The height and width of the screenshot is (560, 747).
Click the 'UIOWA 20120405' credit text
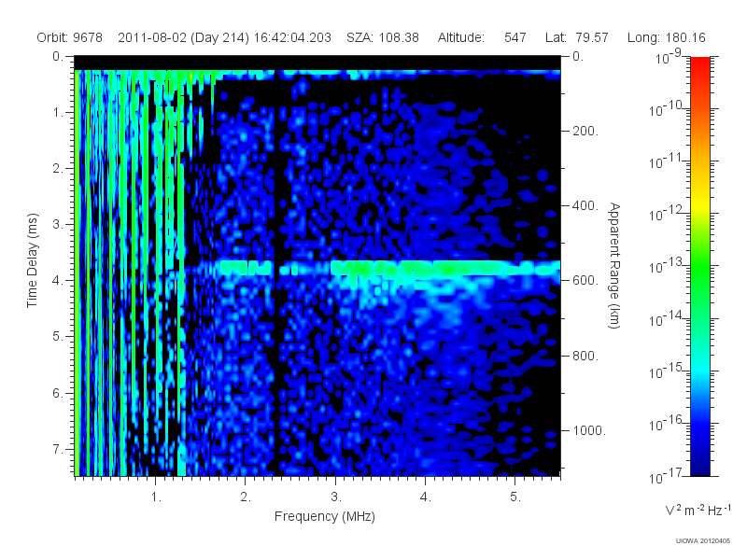tap(703, 541)
